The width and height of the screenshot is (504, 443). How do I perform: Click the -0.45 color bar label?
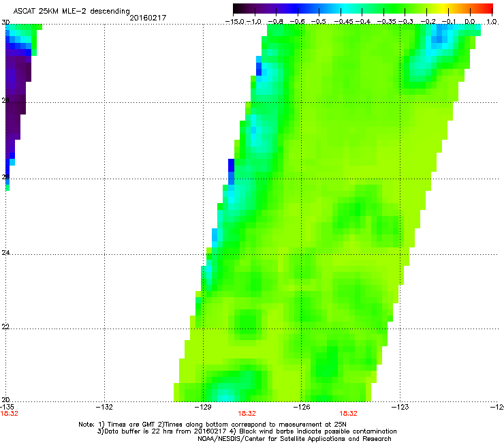[343, 22]
